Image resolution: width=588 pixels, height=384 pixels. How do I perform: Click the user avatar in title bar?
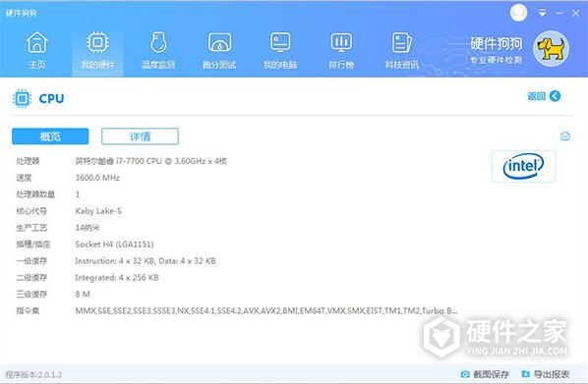[518, 13]
